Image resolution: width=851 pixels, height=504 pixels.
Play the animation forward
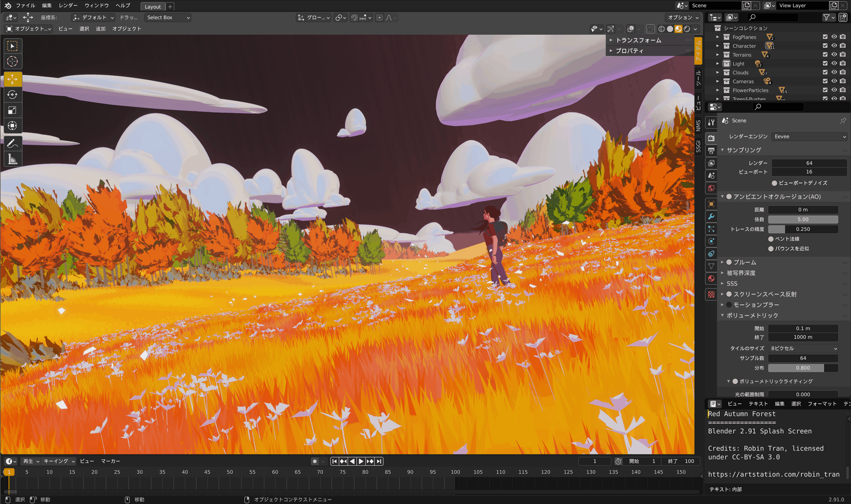tap(361, 461)
